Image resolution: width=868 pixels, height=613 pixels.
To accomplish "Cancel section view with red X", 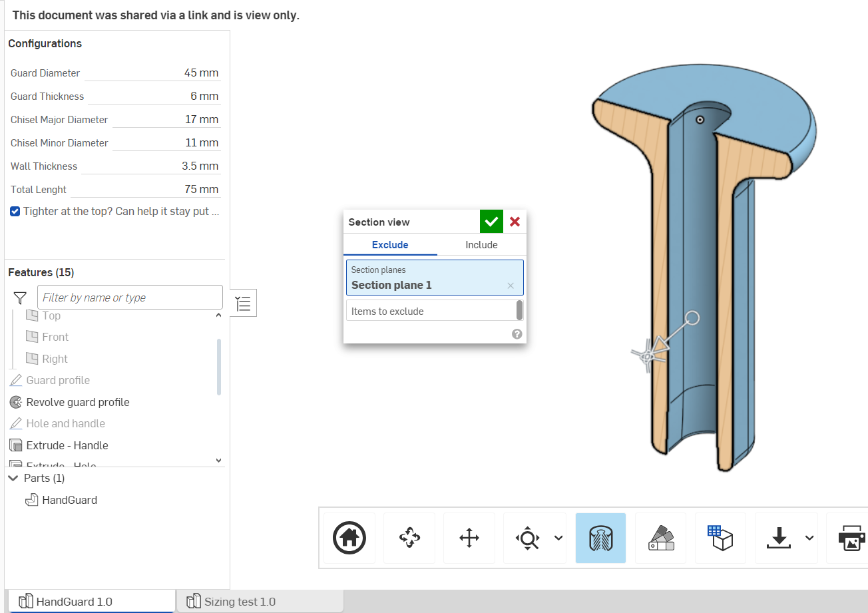I will 515,222.
